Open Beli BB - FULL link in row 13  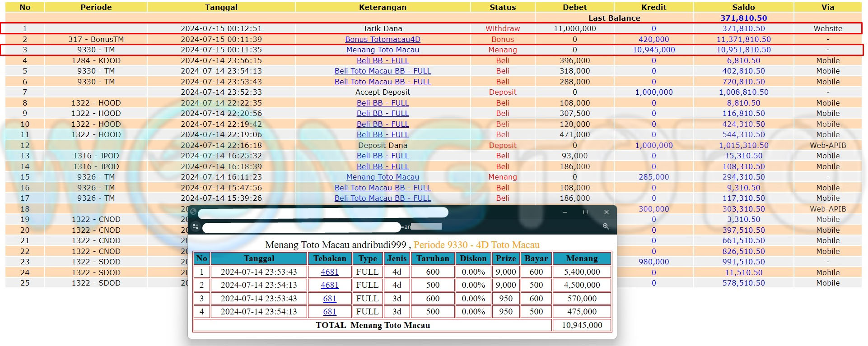(x=383, y=156)
